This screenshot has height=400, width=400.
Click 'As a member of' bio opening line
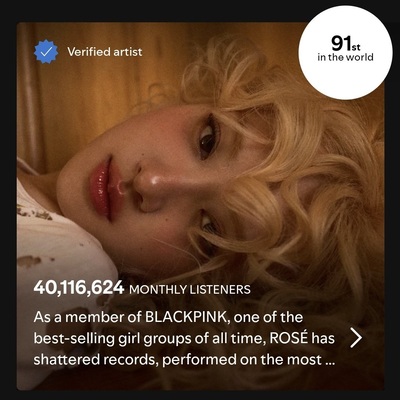pyautogui.click(x=87, y=317)
